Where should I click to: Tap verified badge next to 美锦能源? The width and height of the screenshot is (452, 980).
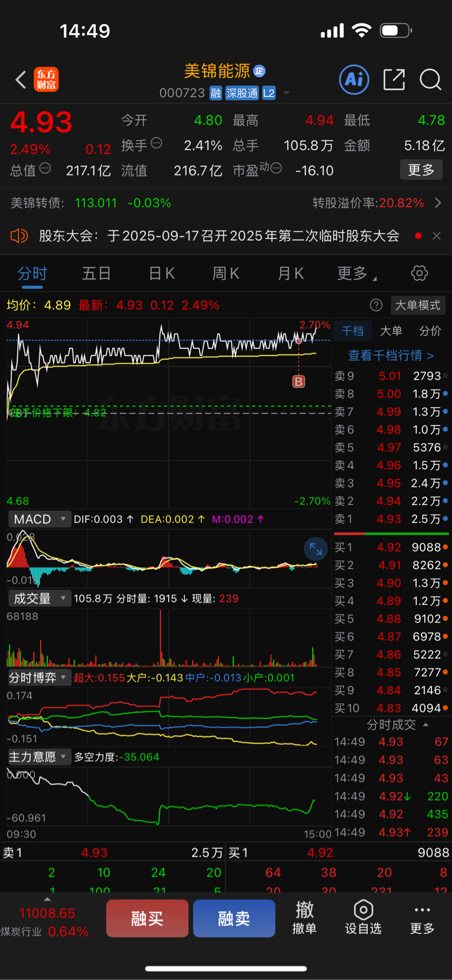[260, 71]
